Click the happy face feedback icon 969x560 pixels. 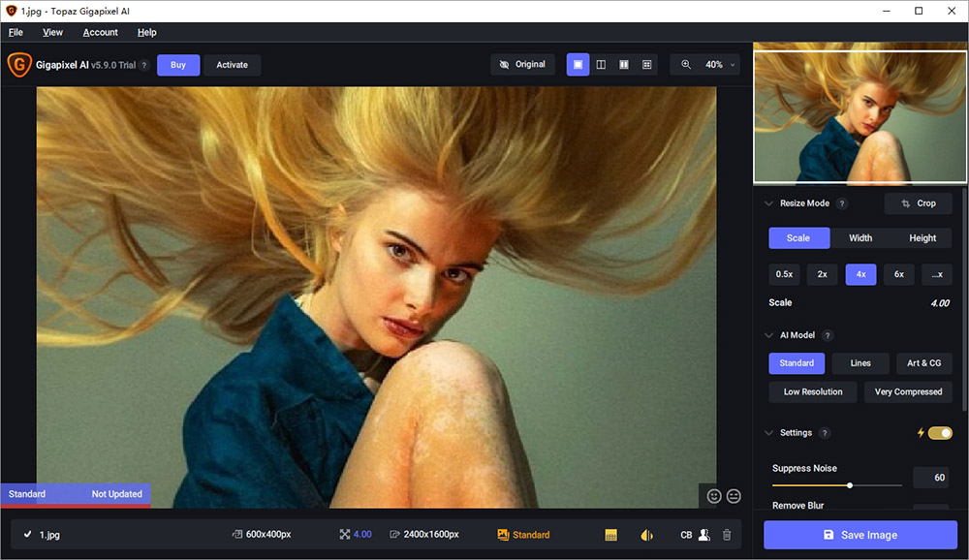(714, 496)
